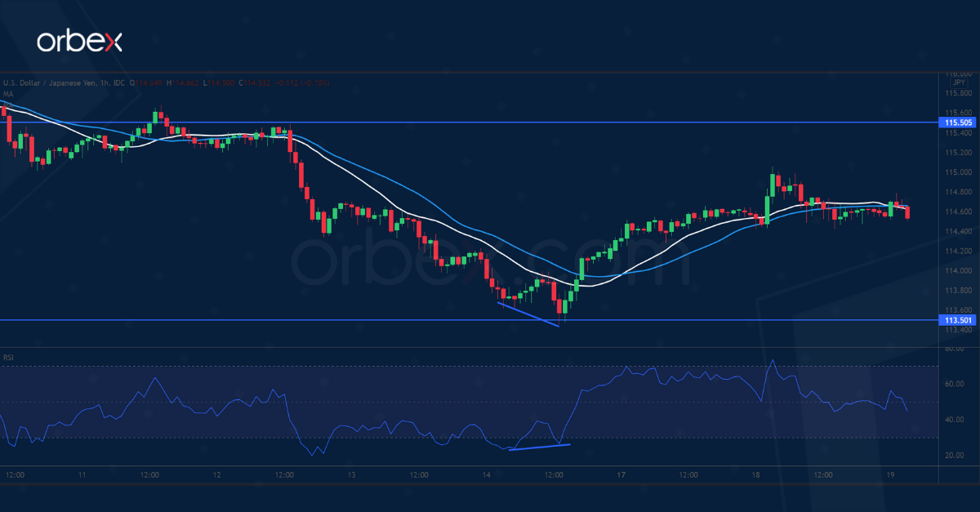The width and height of the screenshot is (980, 512).
Task: Click the RSI 60.00 axis label
Action: [x=954, y=384]
